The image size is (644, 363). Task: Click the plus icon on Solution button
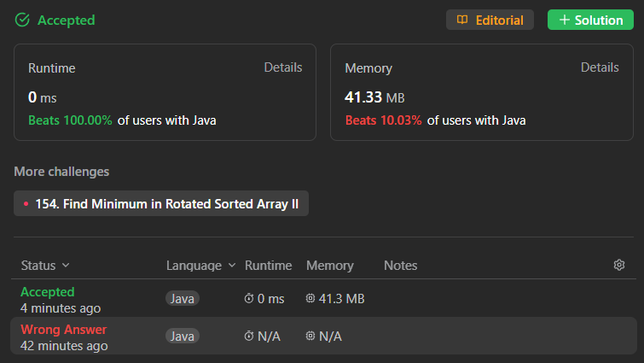[x=564, y=20]
